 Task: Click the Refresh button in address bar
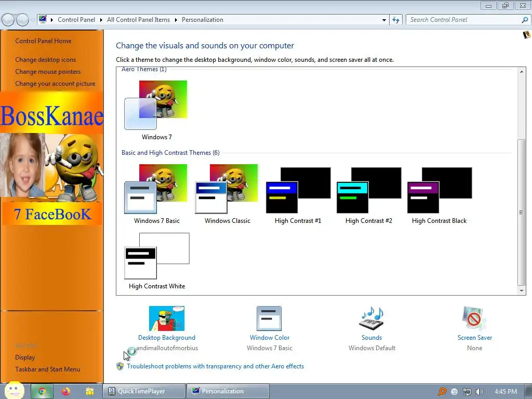(x=396, y=20)
